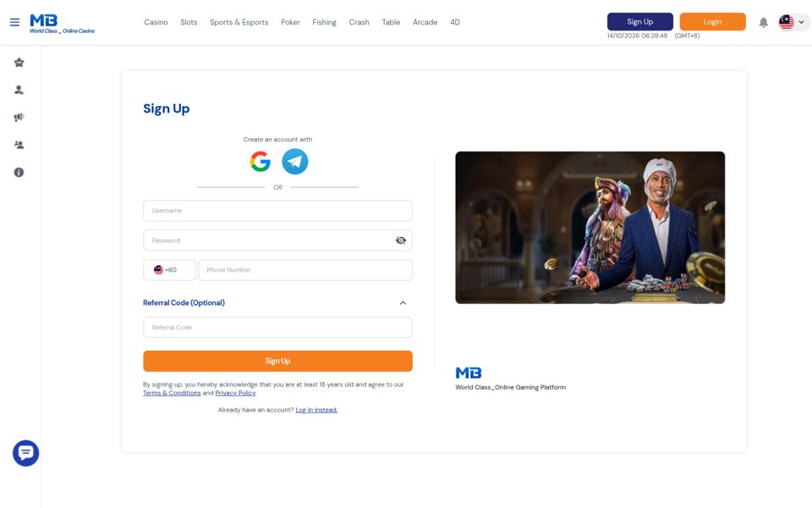Open the Malaysia flag language dropdown

793,22
